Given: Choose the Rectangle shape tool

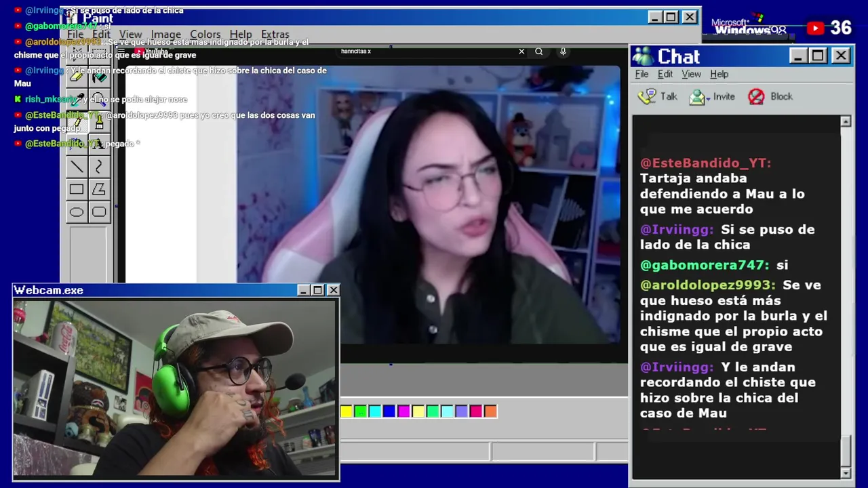Looking at the screenshot, I should coord(77,189).
